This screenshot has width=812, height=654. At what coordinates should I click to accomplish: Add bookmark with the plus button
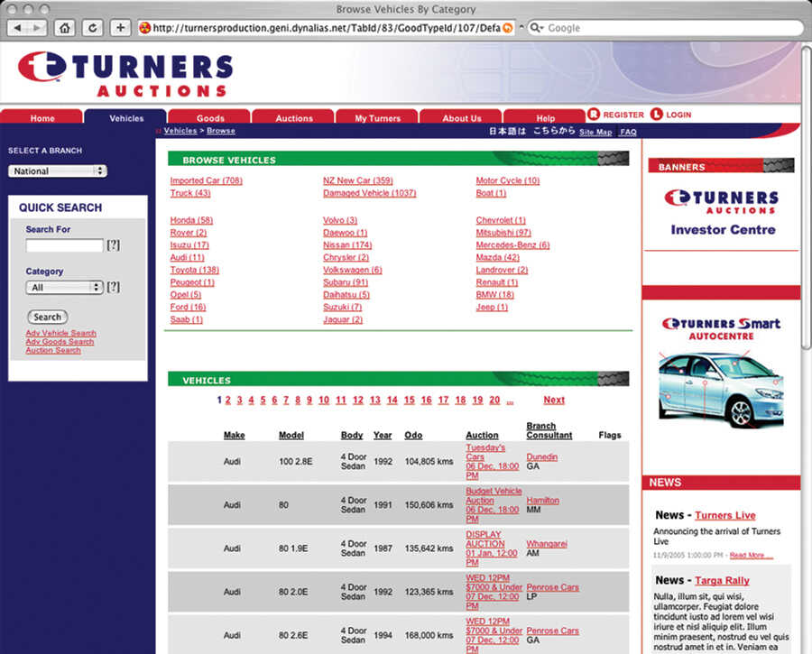click(x=120, y=28)
